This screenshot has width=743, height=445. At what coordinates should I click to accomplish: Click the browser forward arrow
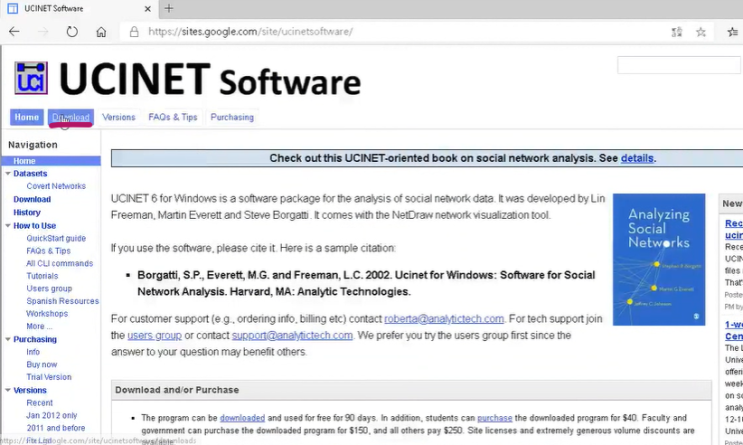(x=43, y=32)
